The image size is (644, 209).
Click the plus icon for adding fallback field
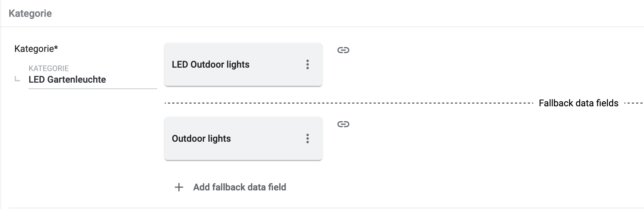coord(179,187)
